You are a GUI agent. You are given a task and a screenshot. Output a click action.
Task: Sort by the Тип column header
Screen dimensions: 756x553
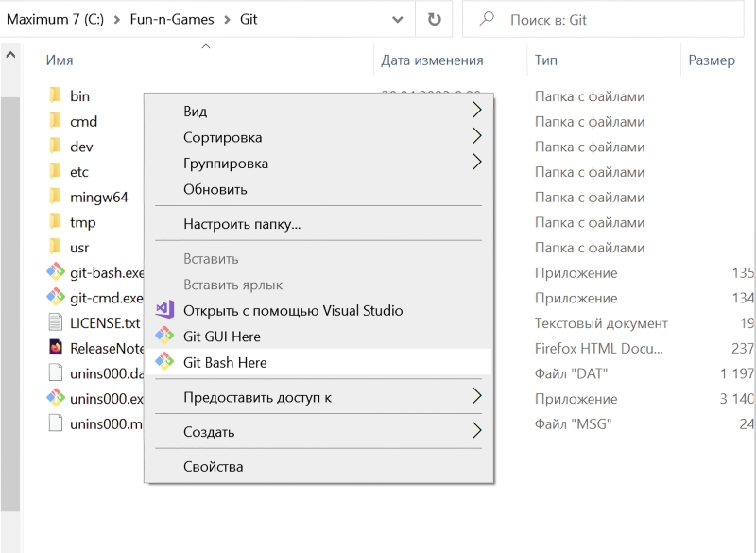click(546, 60)
